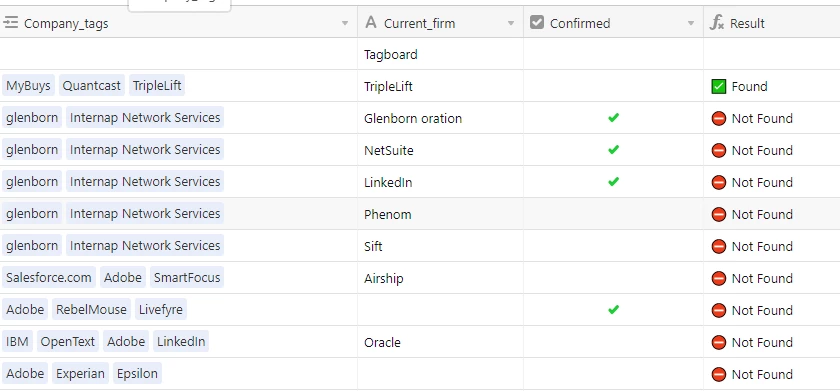The width and height of the screenshot is (840, 391).
Task: Open the Company_tags column dropdown arrow
Action: point(345,23)
